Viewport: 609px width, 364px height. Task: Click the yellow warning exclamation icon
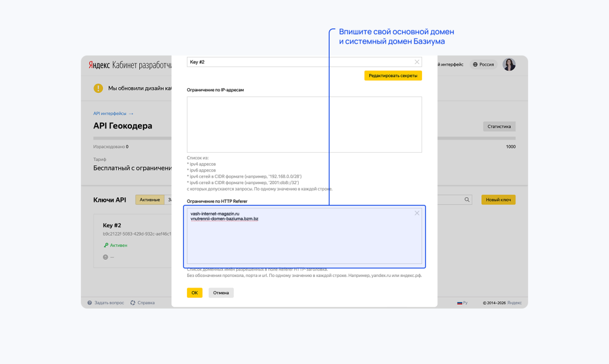coord(98,88)
